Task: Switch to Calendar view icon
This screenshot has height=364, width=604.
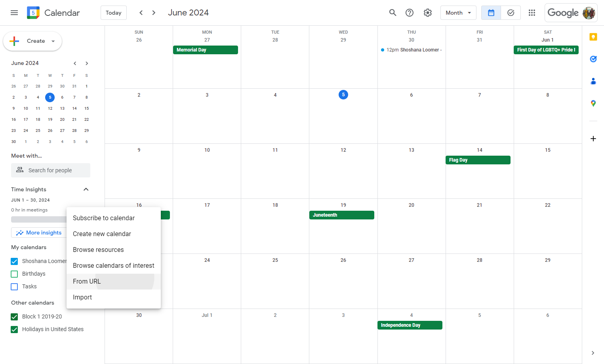Action: [491, 13]
